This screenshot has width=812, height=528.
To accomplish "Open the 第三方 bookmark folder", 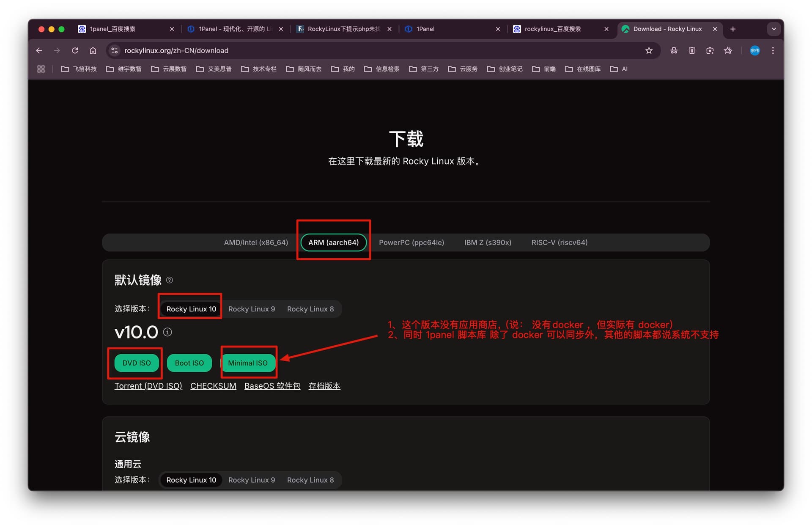I will pos(424,69).
